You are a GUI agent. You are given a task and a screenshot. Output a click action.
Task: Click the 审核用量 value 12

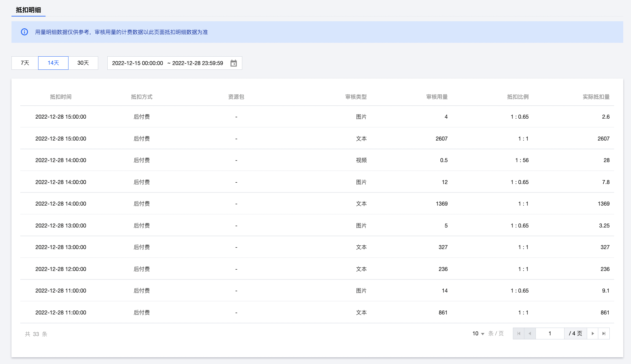point(445,182)
